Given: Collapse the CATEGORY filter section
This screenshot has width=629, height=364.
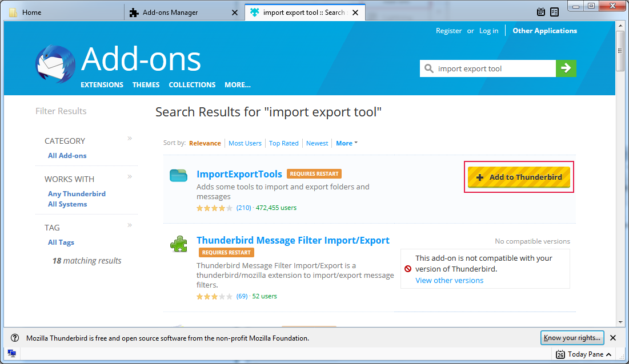Looking at the screenshot, I should pyautogui.click(x=130, y=139).
